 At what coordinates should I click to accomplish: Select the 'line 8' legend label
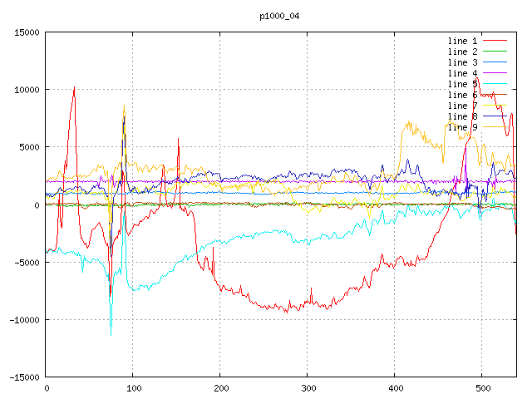(x=462, y=116)
